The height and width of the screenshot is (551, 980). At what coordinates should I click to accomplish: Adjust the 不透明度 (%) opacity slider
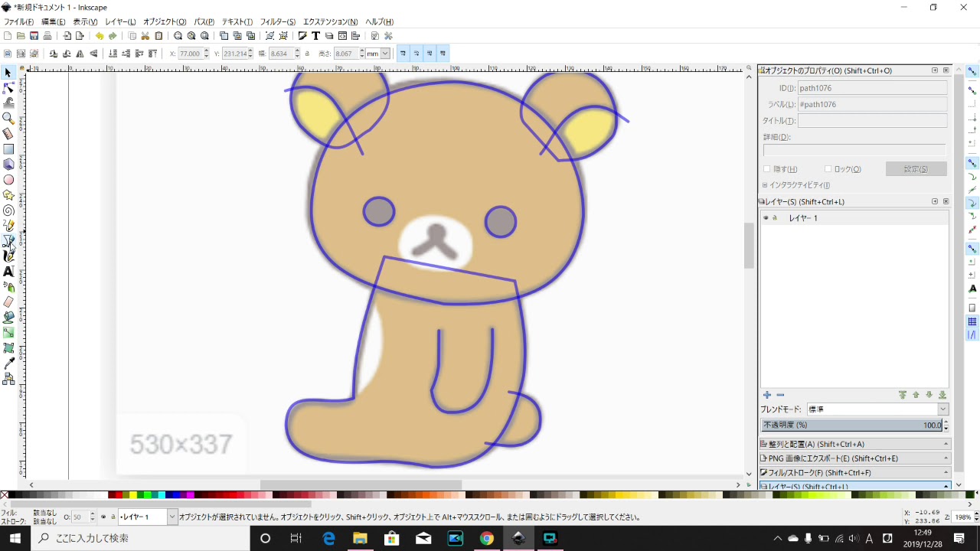(851, 425)
